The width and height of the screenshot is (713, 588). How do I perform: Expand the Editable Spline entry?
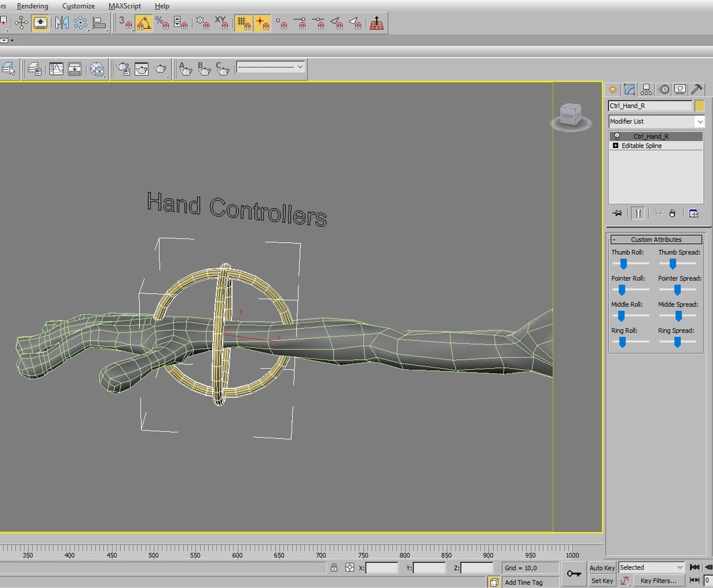point(616,145)
